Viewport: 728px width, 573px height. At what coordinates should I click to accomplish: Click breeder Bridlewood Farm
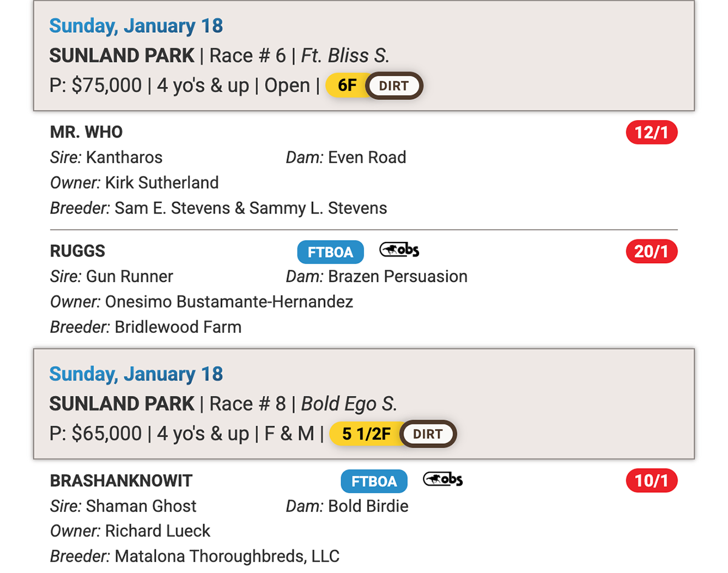coord(178,327)
